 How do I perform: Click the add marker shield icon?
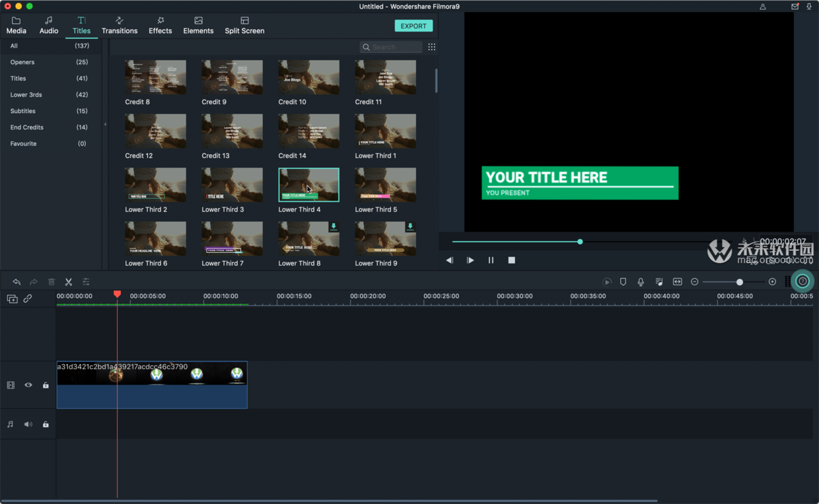coord(623,282)
